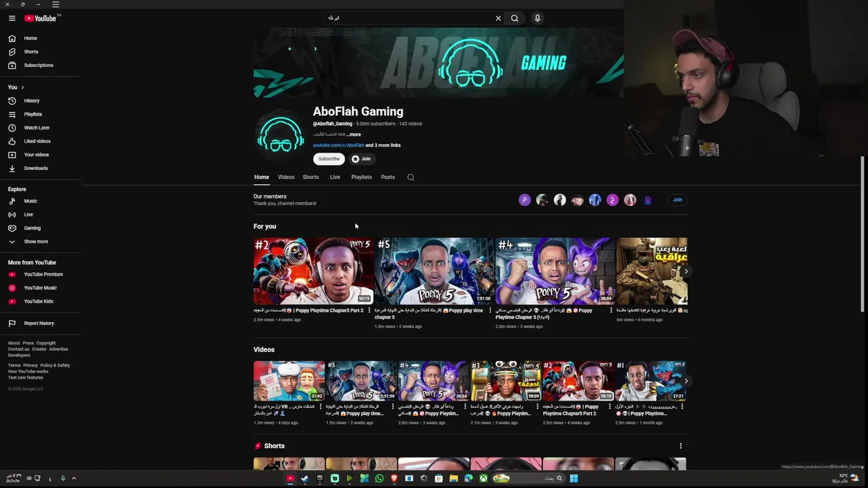
Task: Open options menu for 1.3m views VR video
Action: coord(320,407)
